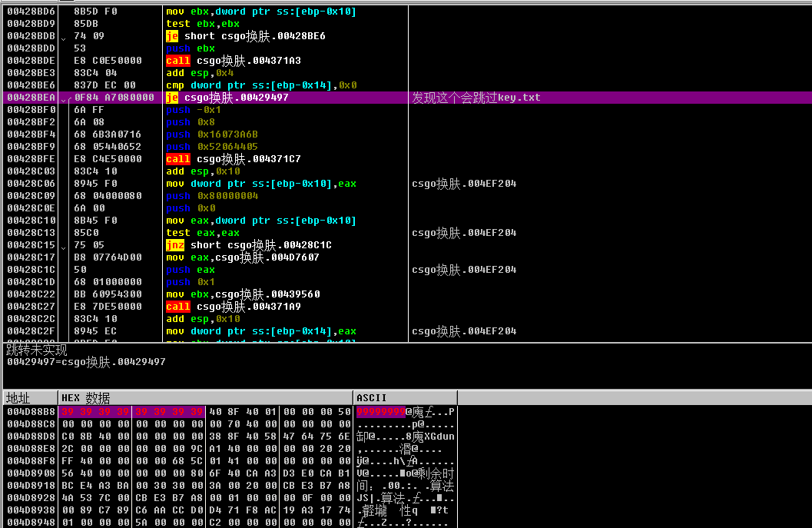The width and height of the screenshot is (812, 528).
Task: Click the test eax,eax instruction
Action: [x=203, y=233]
